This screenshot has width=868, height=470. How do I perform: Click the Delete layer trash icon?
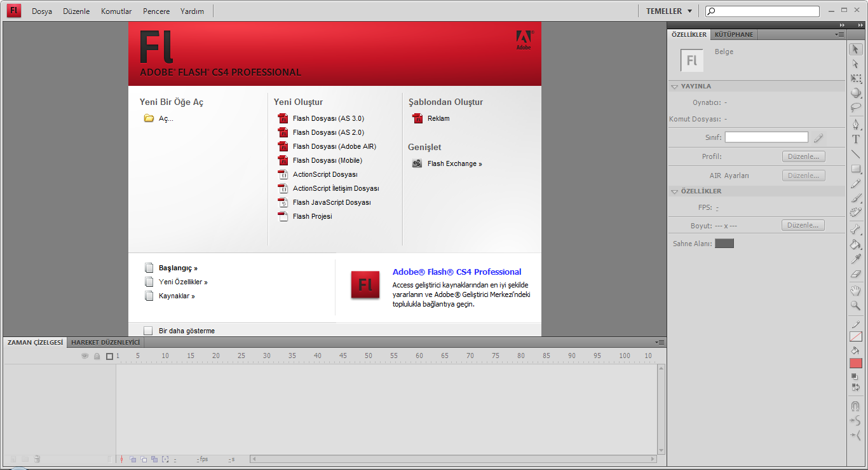pos(37,459)
